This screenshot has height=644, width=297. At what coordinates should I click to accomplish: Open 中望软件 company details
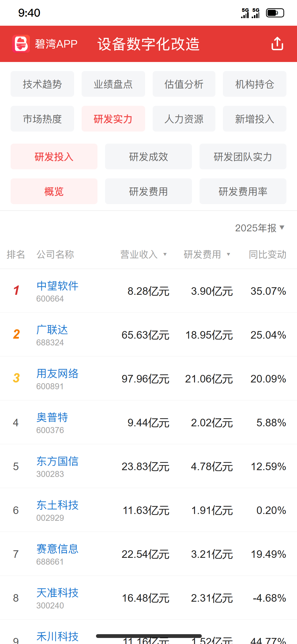click(57, 286)
